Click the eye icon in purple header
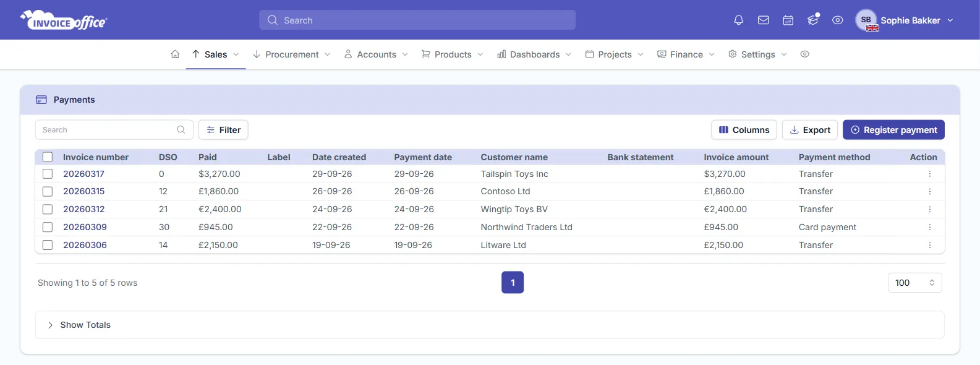980x365 pixels. 838,20
